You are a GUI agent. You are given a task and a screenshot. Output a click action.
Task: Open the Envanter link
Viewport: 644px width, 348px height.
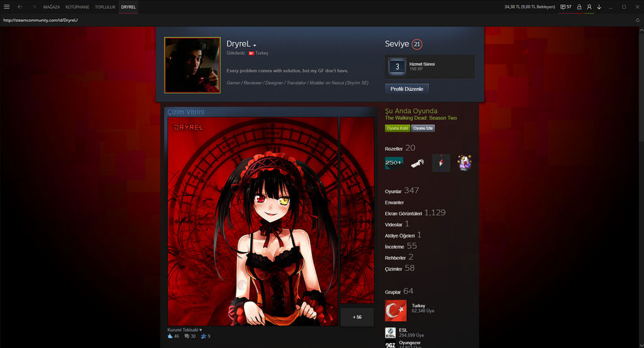(x=394, y=203)
